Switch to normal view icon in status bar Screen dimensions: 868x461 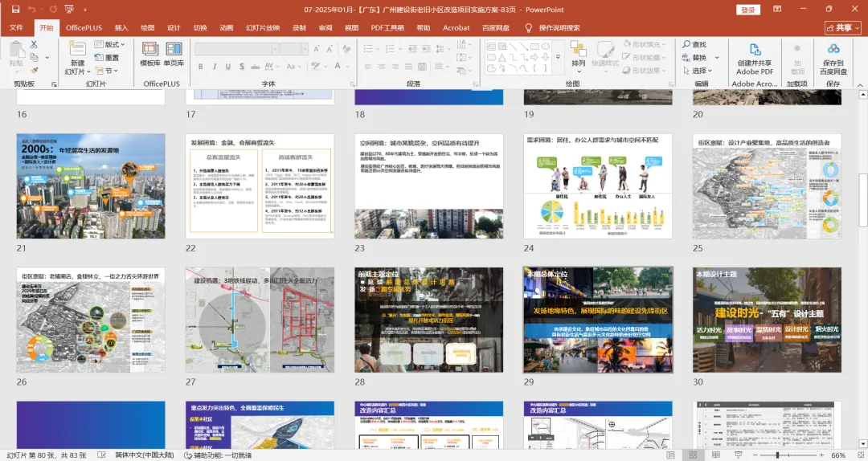(x=670, y=455)
